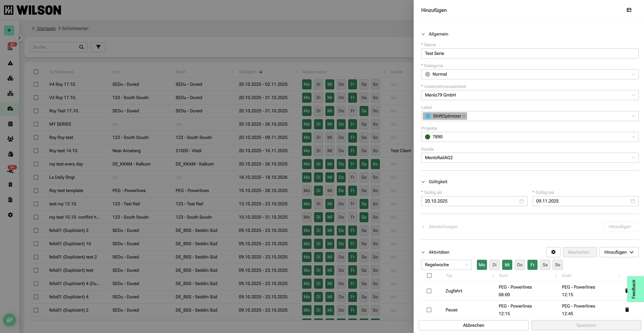The image size is (644, 333).
Task: Click the Abbrechen button
Action: pyautogui.click(x=473, y=325)
